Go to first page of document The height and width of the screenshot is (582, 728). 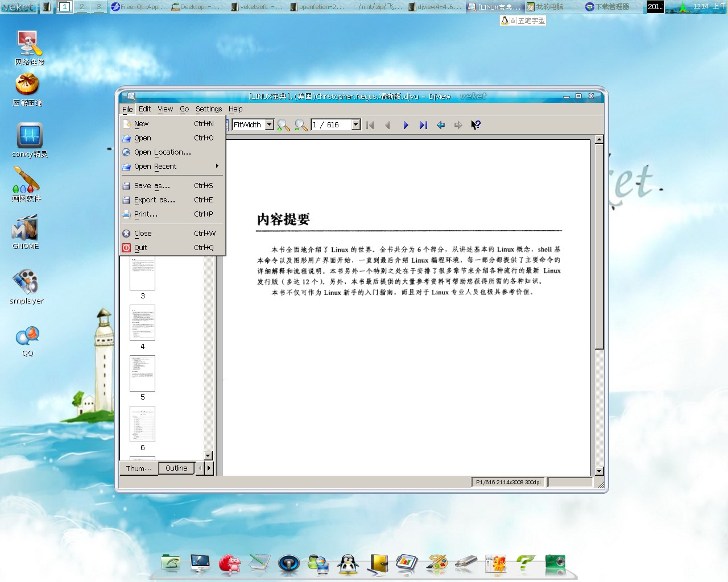pos(370,125)
